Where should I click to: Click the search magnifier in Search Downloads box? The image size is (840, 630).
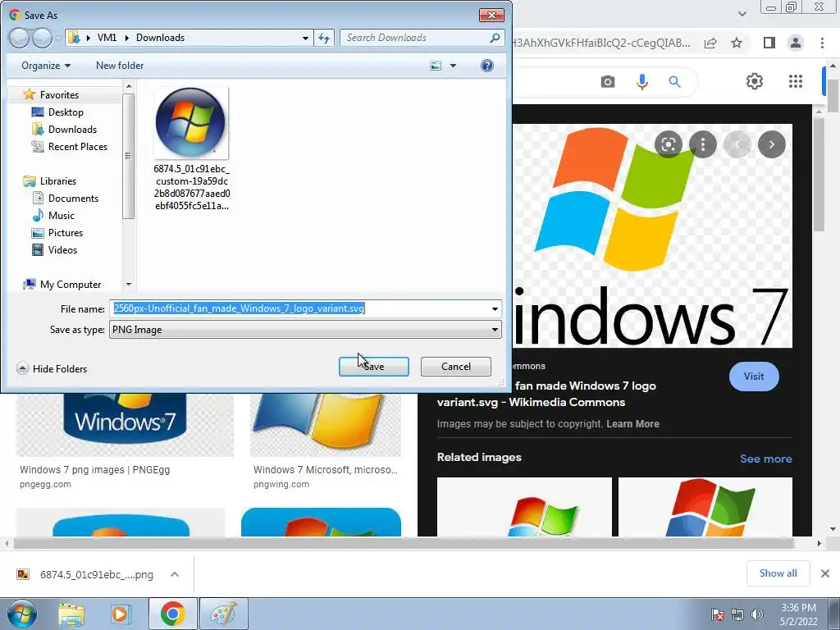click(x=495, y=38)
